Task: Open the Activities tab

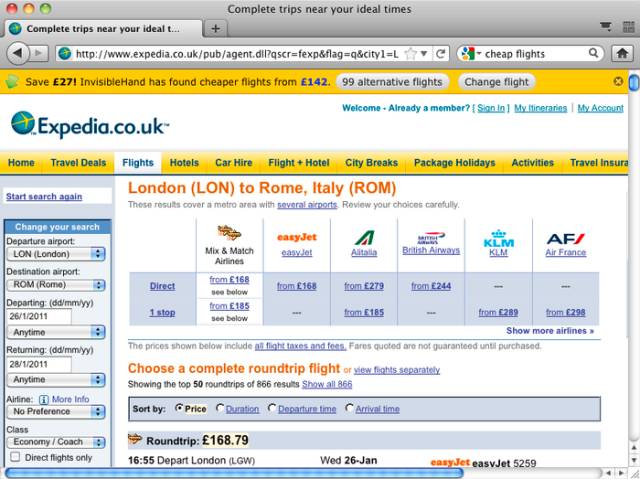Action: tap(533, 163)
